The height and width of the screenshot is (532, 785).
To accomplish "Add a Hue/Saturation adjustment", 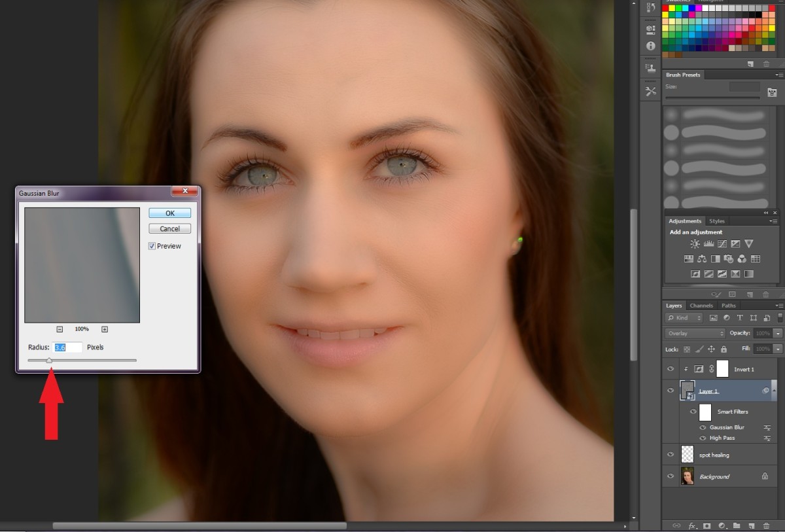I will point(688,258).
